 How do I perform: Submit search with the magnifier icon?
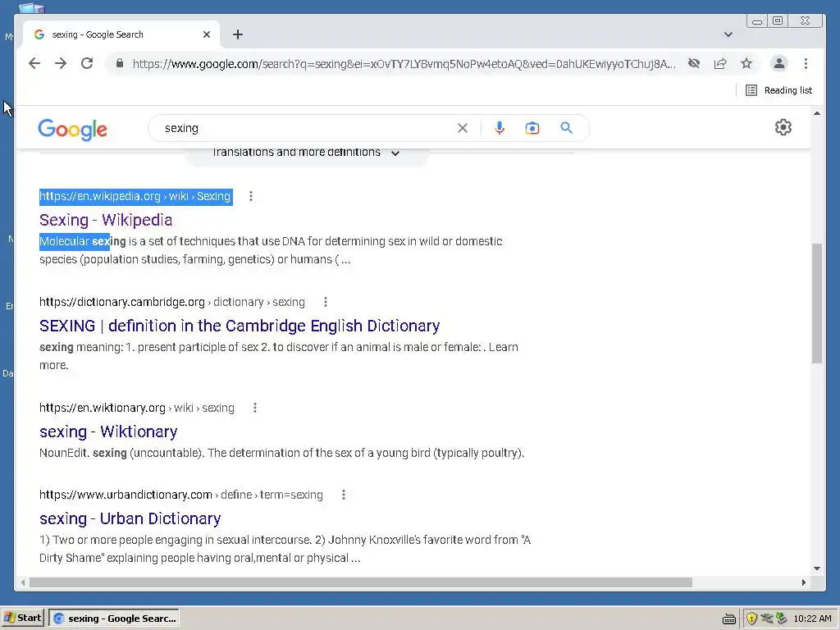point(566,128)
